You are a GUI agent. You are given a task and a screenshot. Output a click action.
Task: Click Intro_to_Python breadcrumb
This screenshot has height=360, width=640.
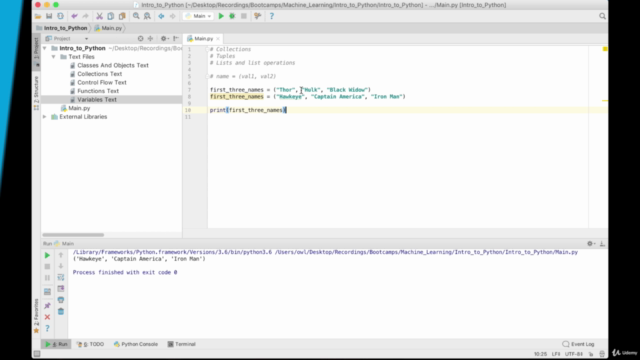click(62, 28)
